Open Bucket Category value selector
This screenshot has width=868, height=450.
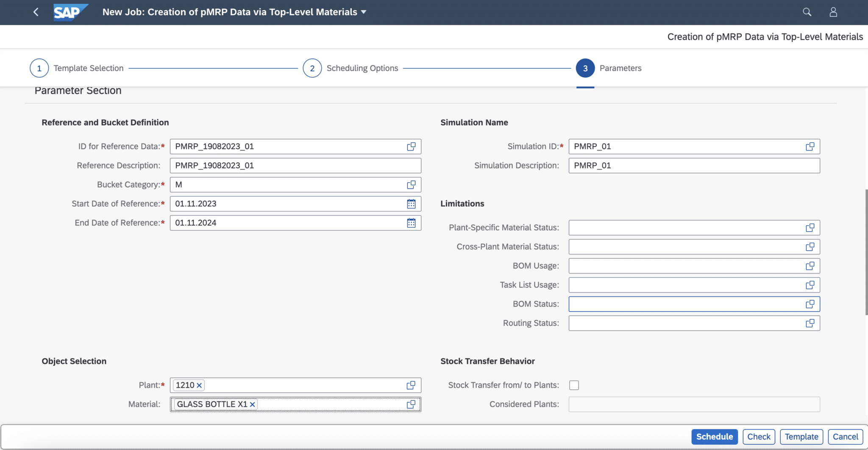tap(411, 185)
